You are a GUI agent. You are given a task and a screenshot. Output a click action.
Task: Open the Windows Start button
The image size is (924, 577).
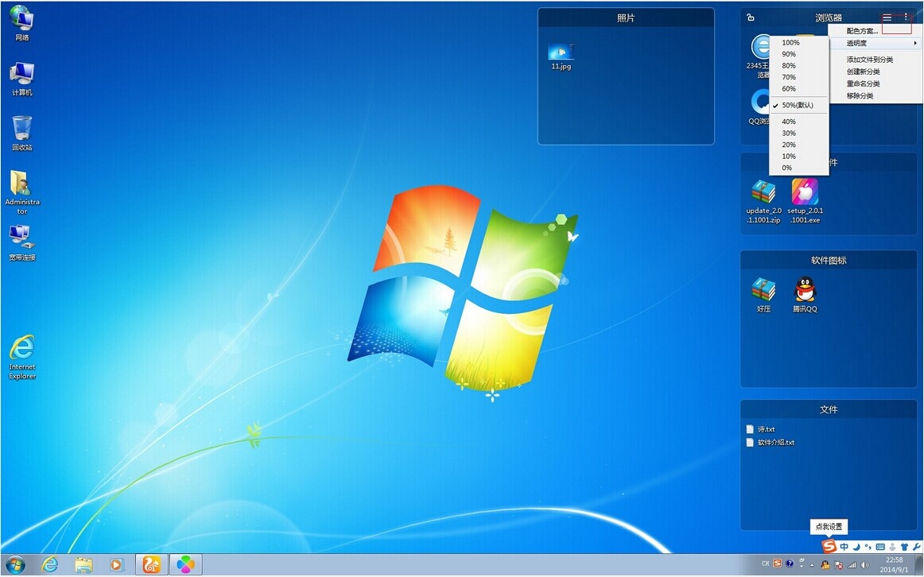coord(16,565)
